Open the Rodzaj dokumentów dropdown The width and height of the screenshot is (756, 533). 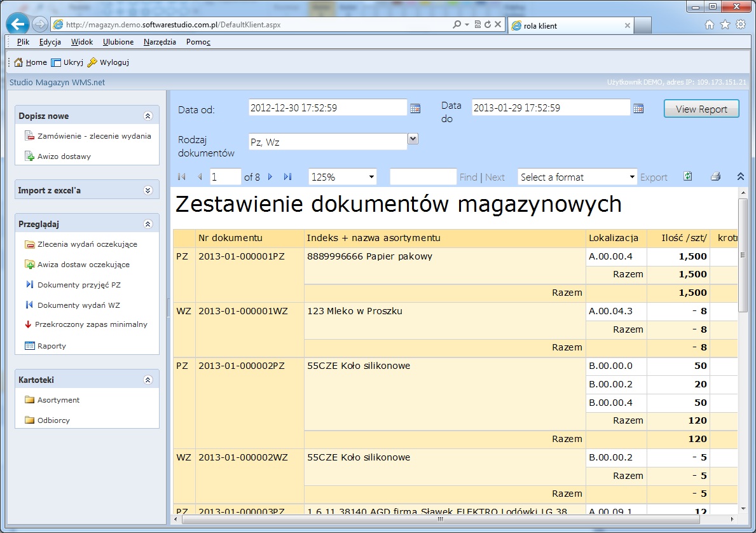pos(413,138)
